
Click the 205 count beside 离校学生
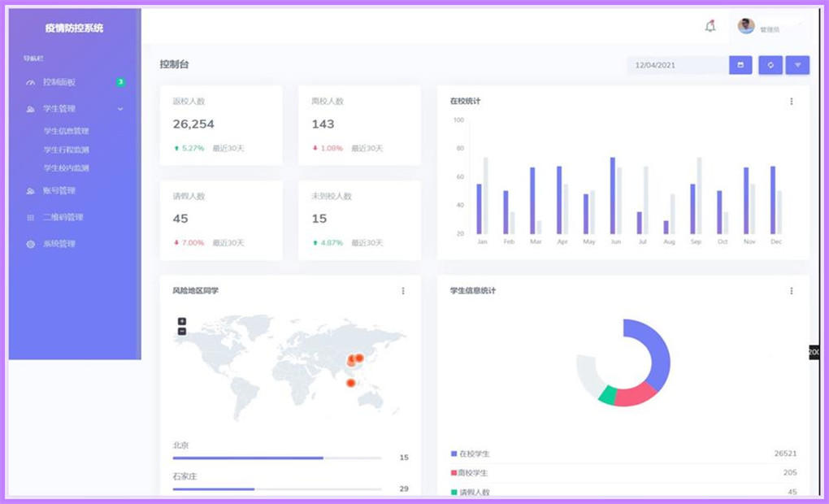click(x=790, y=473)
